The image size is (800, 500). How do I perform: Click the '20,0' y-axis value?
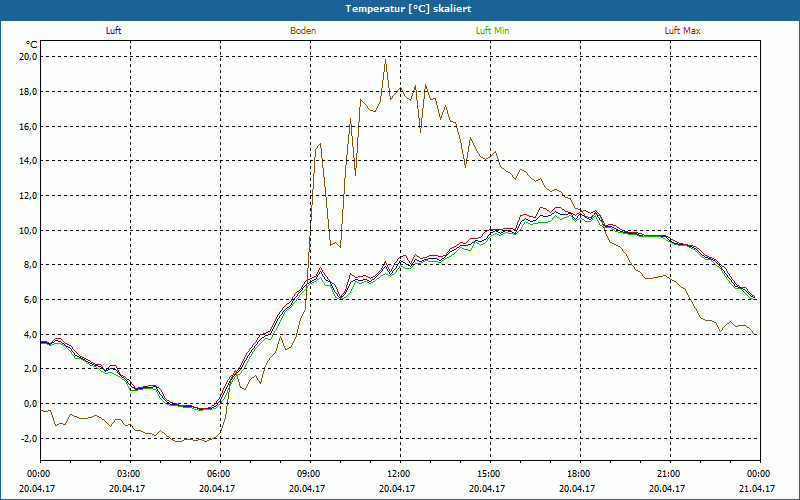[28, 57]
